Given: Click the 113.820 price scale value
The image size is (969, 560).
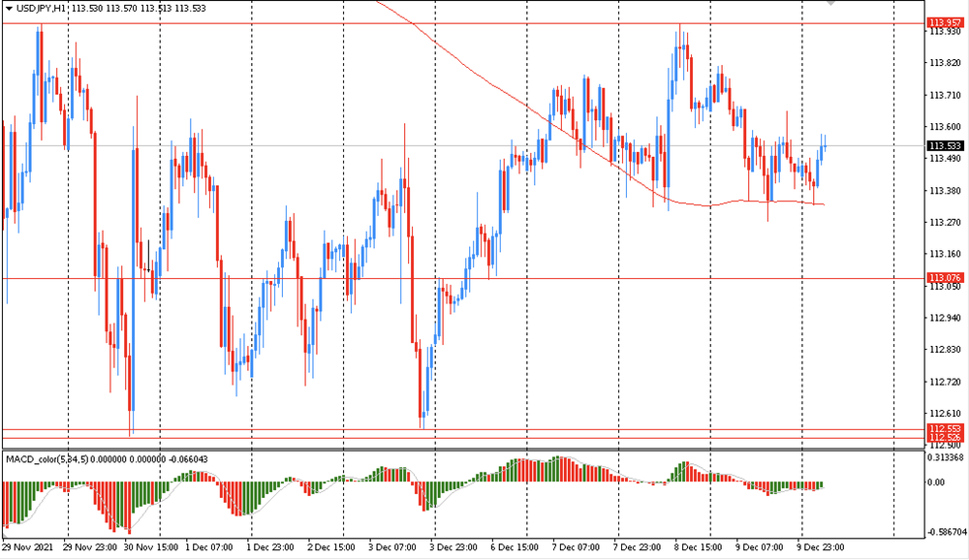Looking at the screenshot, I should (x=946, y=63).
